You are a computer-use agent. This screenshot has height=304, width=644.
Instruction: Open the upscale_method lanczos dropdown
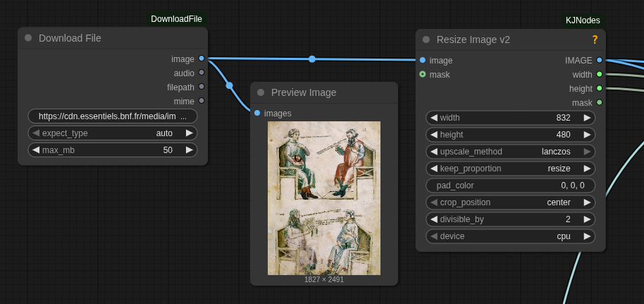pyautogui.click(x=556, y=152)
